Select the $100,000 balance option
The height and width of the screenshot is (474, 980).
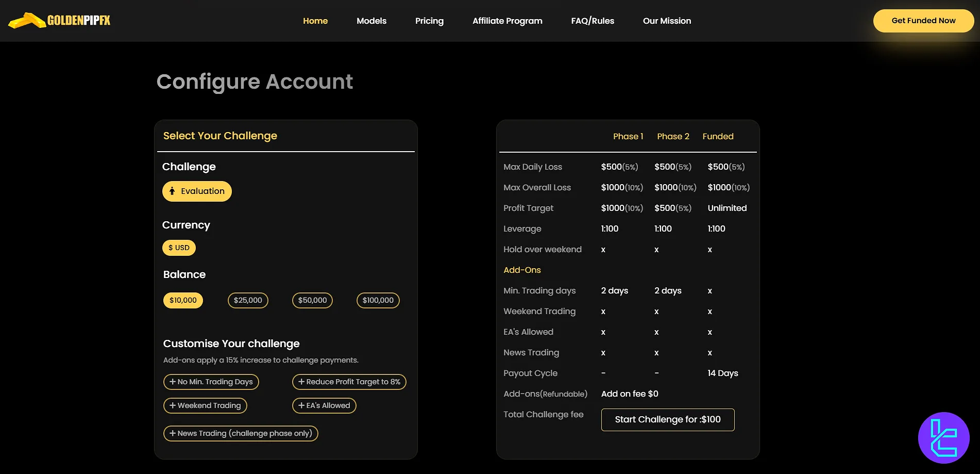(378, 300)
